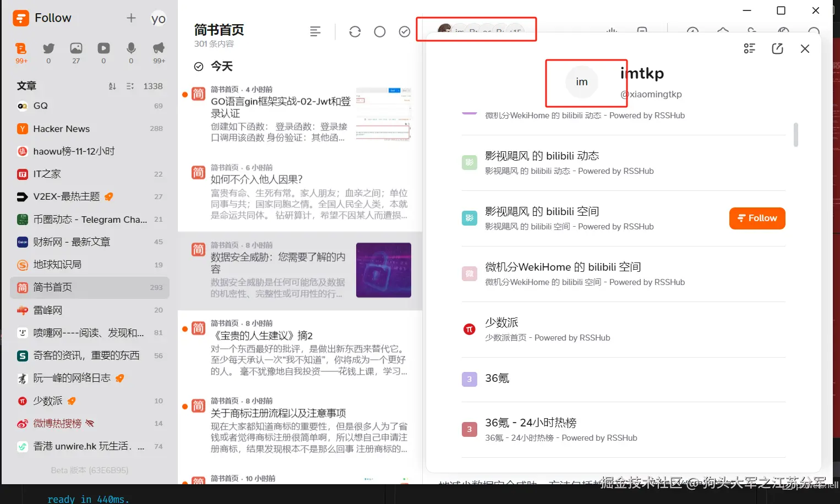Open article 如何不介入他人因果?
This screenshot has height=504, width=840.
(300, 193)
